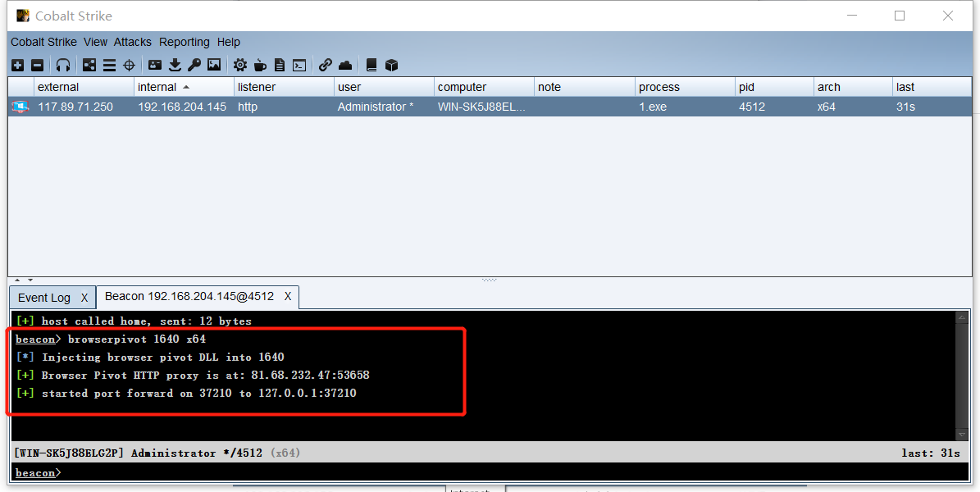Click the Disconnect from team server minus icon
The image size is (980, 492).
38,65
